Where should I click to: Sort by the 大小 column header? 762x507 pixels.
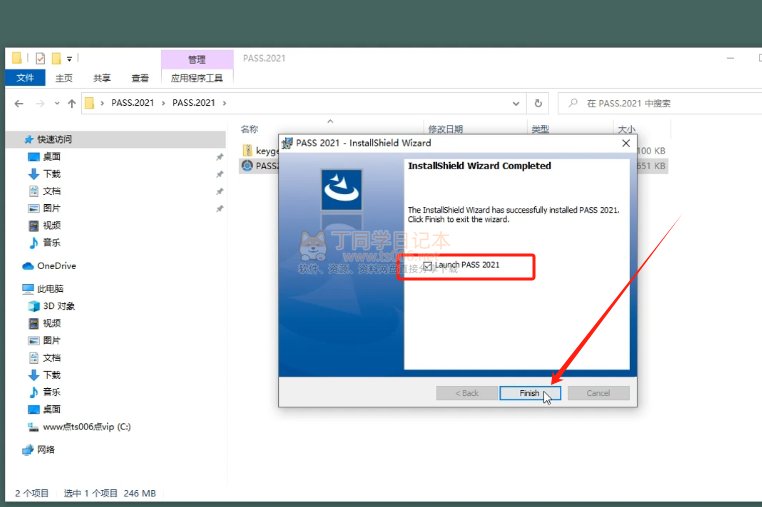coord(626,129)
